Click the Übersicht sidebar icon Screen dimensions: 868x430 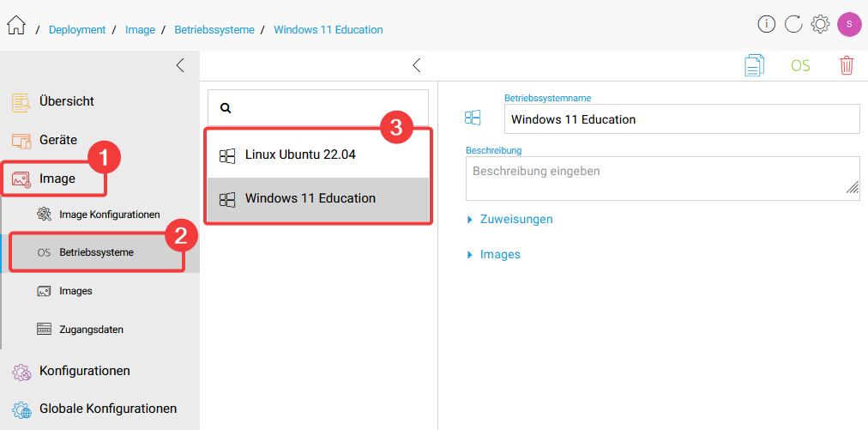[x=21, y=102]
